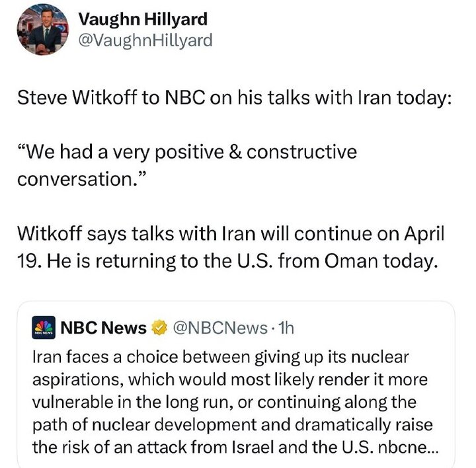Viewport: 476px width, 468px height.
Task: Click the @VaughnHillyard handle
Action: [145, 40]
